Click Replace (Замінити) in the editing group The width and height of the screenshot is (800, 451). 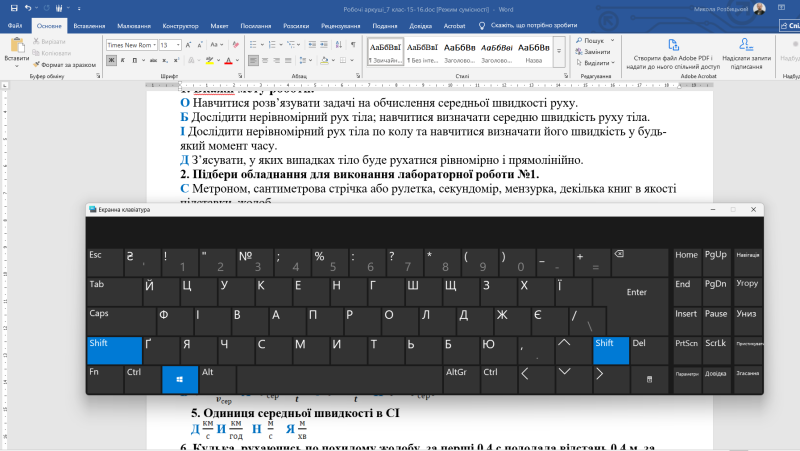[x=593, y=52]
